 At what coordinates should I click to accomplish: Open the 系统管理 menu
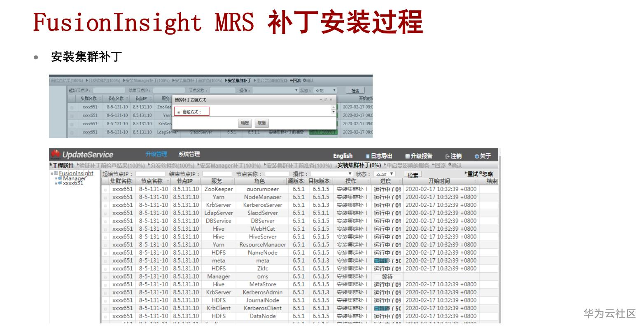pos(189,154)
